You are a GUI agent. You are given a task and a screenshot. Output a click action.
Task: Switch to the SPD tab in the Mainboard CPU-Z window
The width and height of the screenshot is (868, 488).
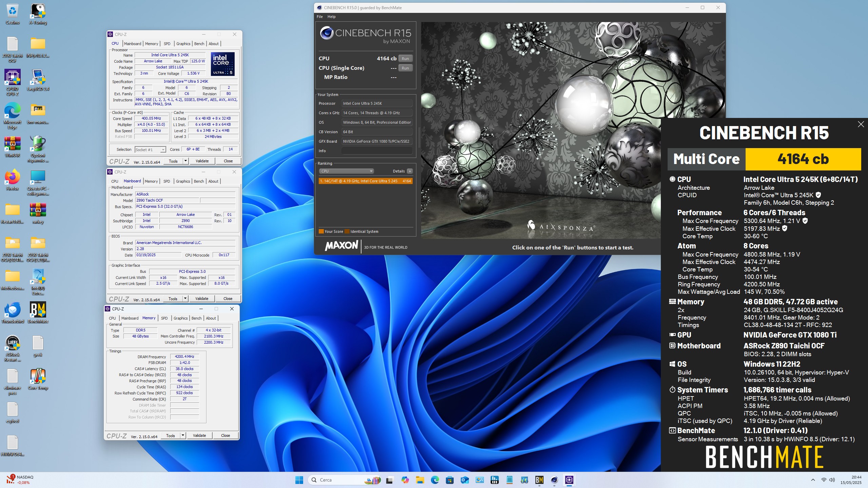166,181
